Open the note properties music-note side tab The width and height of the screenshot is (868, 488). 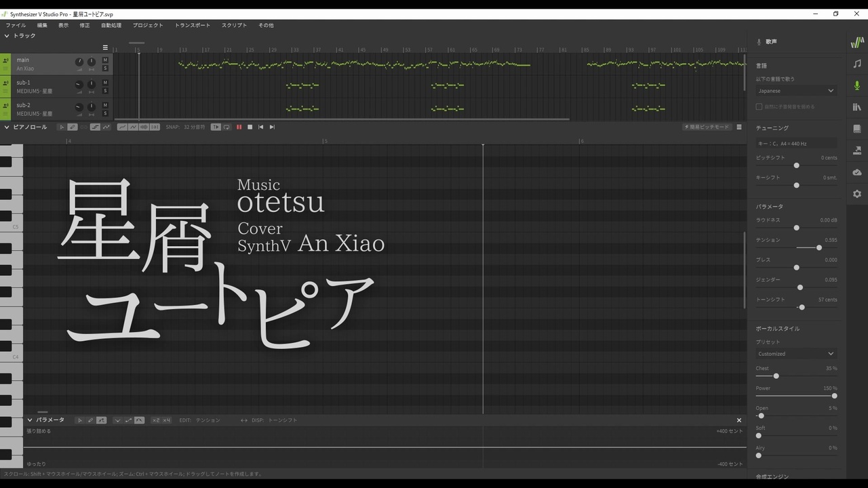pos(857,64)
